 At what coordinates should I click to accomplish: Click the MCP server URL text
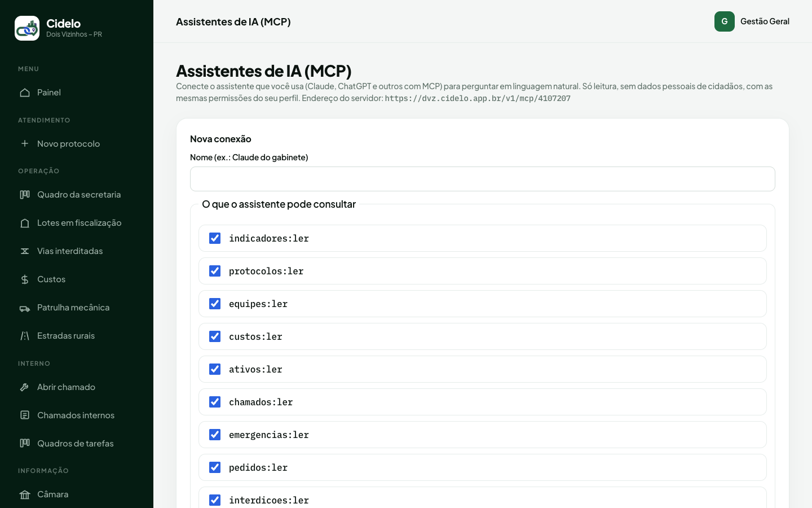coord(478,98)
